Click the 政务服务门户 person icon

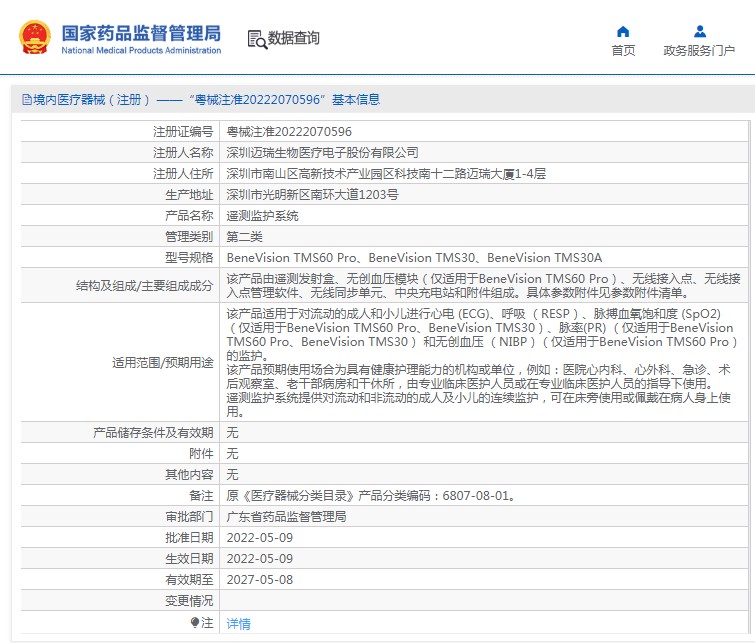699,31
